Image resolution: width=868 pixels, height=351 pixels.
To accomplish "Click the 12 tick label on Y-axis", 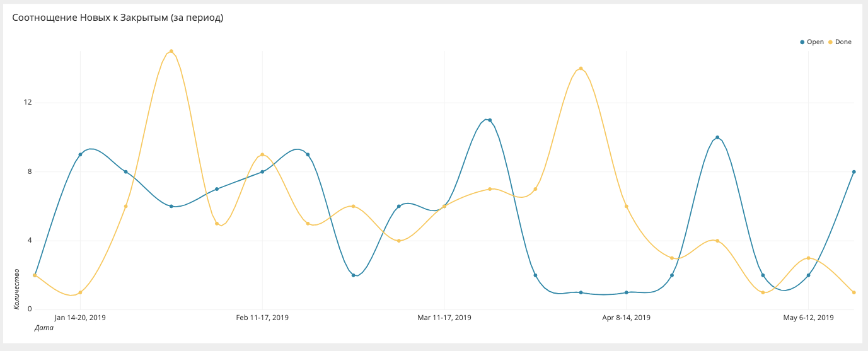I will click(x=28, y=103).
